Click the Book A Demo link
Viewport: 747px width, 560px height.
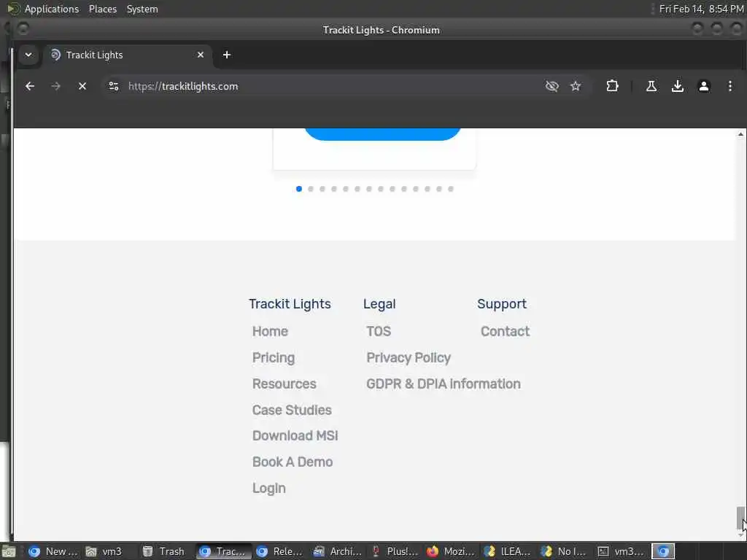[x=293, y=462]
